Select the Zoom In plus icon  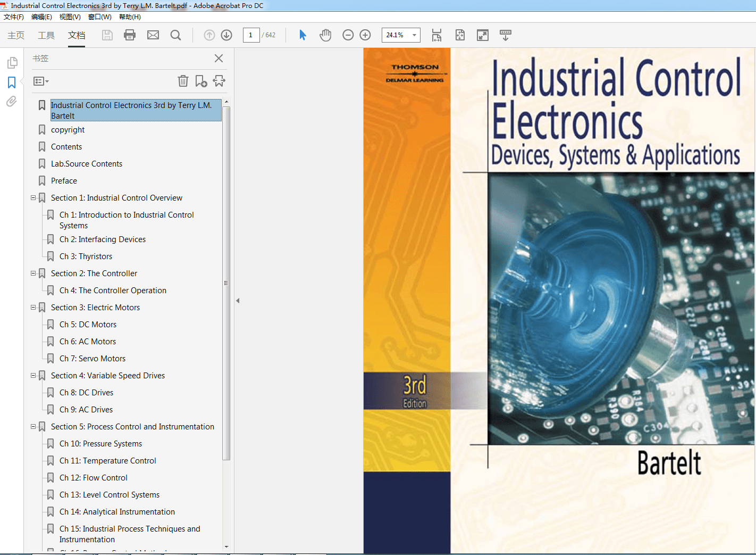click(365, 35)
